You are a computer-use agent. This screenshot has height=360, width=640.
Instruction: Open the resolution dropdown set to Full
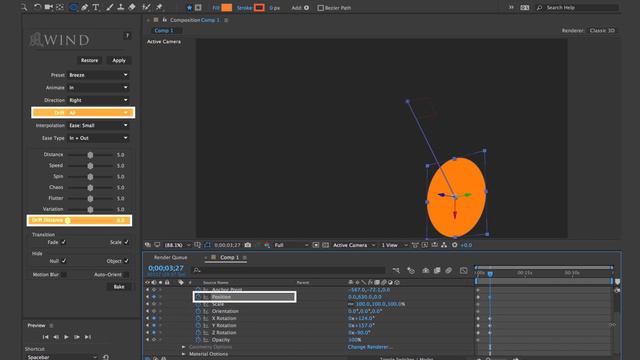[291, 245]
